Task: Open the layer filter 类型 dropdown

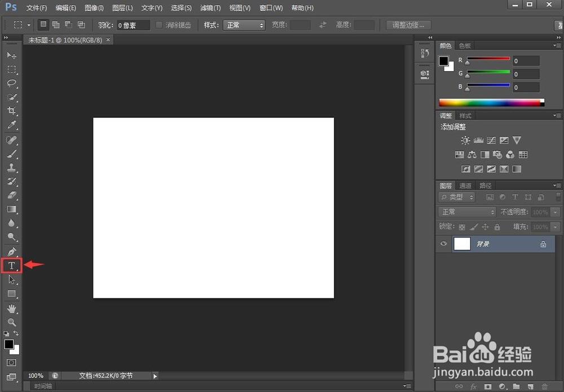Action: [x=457, y=197]
